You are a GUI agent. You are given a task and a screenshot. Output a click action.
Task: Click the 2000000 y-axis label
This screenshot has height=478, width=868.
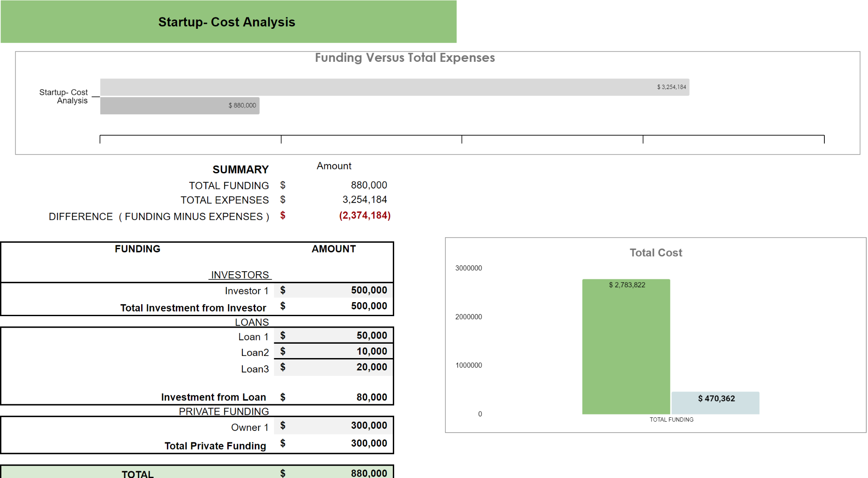pos(468,317)
